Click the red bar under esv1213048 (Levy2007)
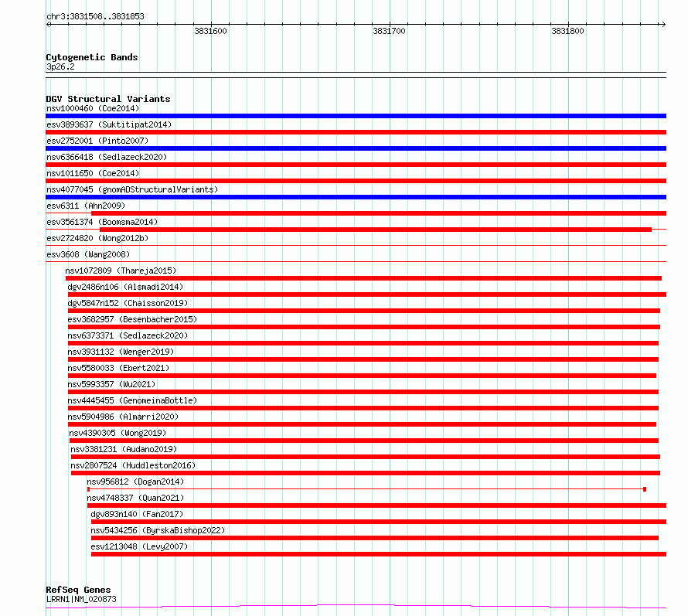This screenshot has width=688, height=616. (x=379, y=555)
